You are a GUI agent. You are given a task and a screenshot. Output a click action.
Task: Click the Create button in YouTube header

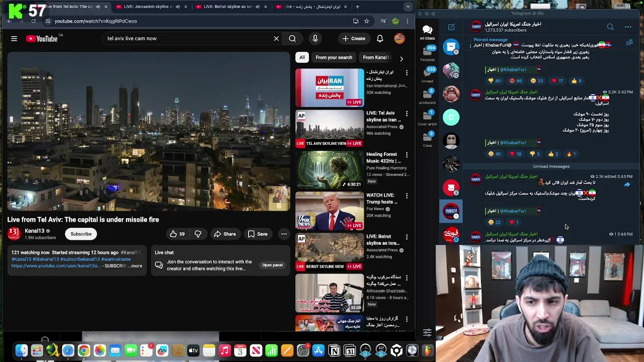354,38
